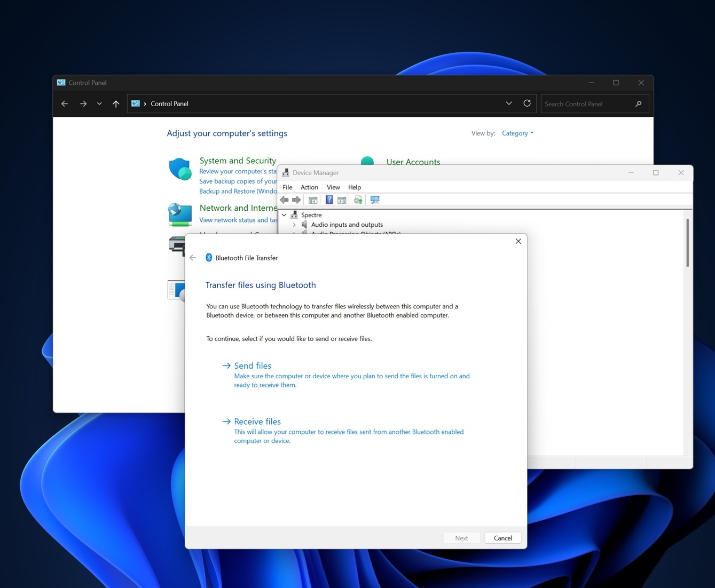Click the Network and Internet monitor icon
Image resolution: width=715 pixels, height=588 pixels.
pyautogui.click(x=180, y=213)
